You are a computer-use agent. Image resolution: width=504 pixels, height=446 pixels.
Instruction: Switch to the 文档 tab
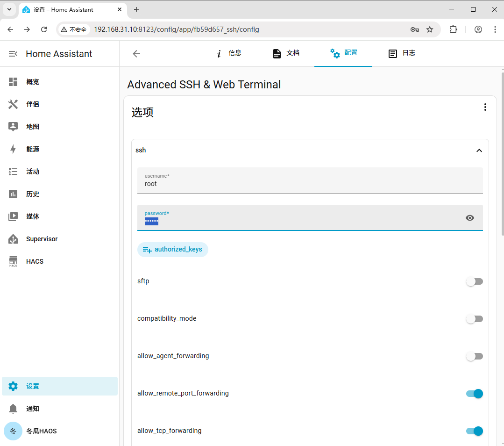tap(286, 53)
